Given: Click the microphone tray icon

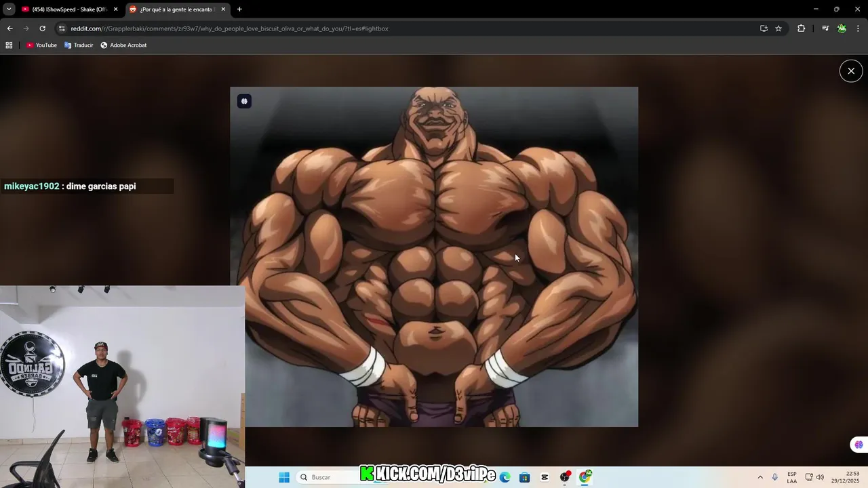Looking at the screenshot, I should tap(775, 477).
